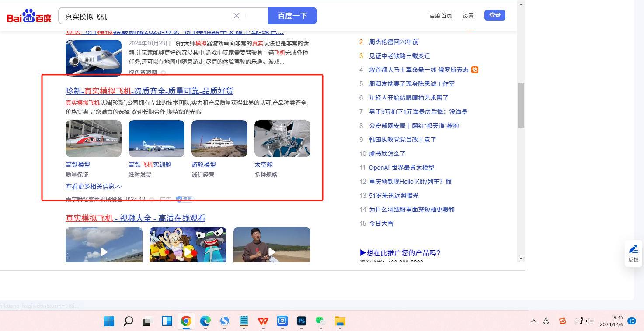Screen dimensions: 644x331
Task: Open the 百度首页 link
Action: tap(441, 16)
